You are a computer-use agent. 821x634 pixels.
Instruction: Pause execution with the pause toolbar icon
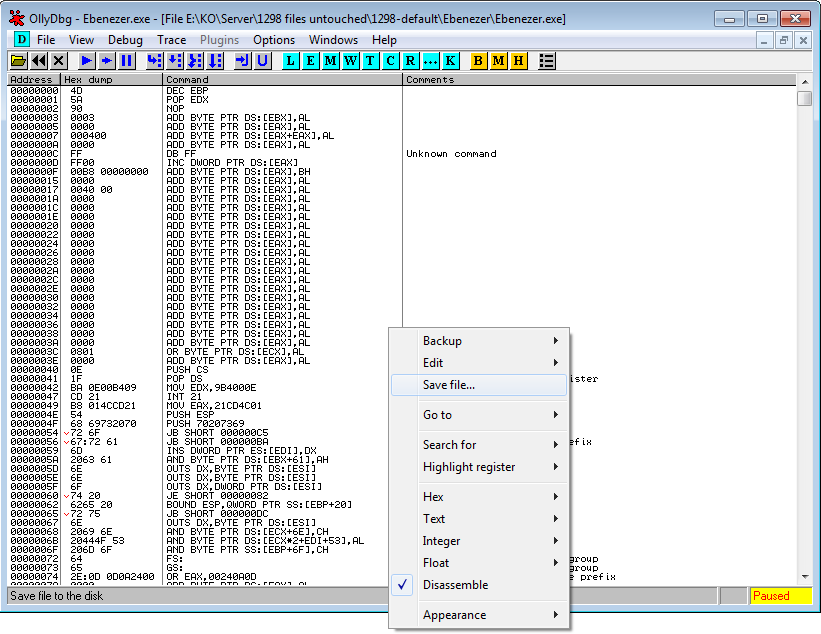coord(127,61)
